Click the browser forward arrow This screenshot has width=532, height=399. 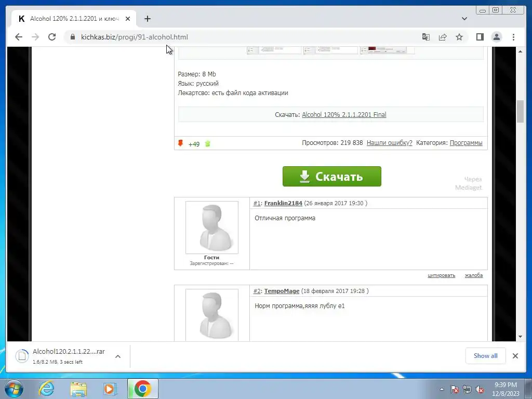point(35,37)
